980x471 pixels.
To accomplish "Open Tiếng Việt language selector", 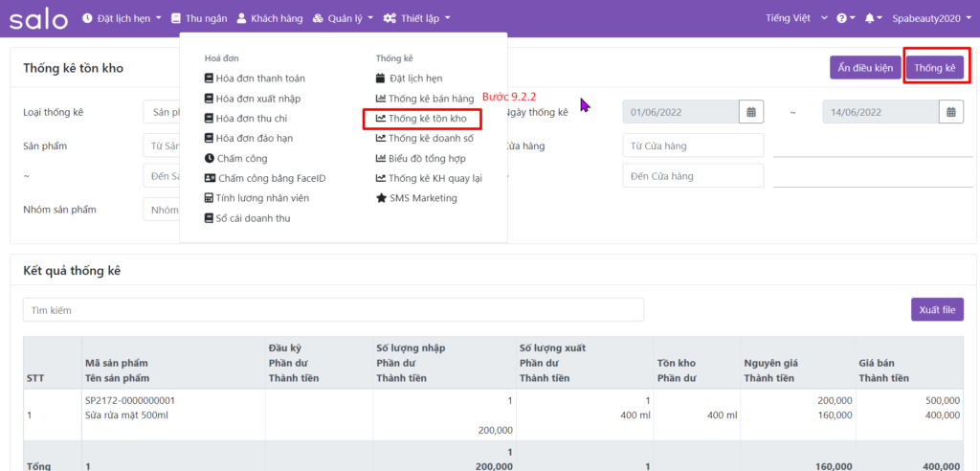I will click(797, 19).
